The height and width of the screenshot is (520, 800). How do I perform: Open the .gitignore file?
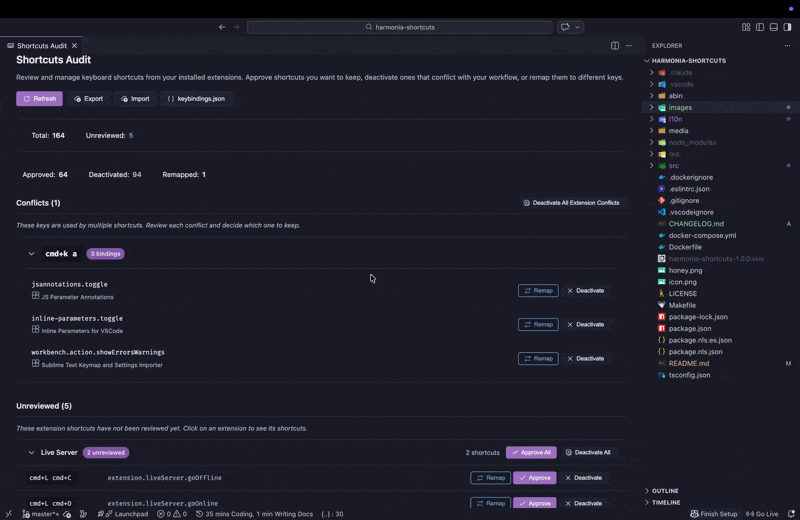point(684,201)
